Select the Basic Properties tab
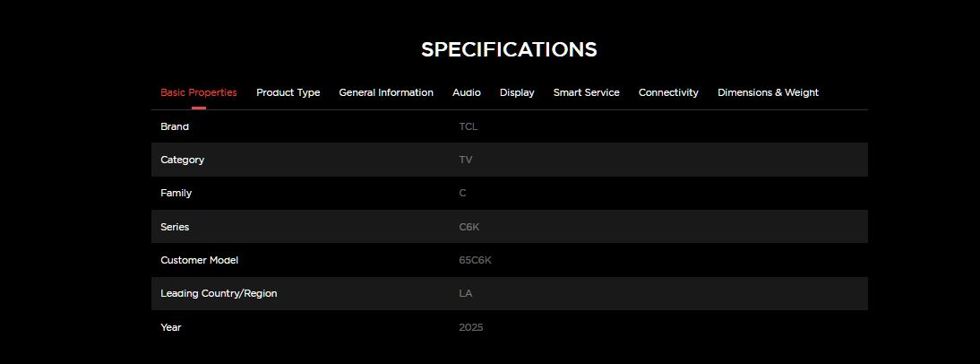The image size is (980, 364). (x=198, y=92)
